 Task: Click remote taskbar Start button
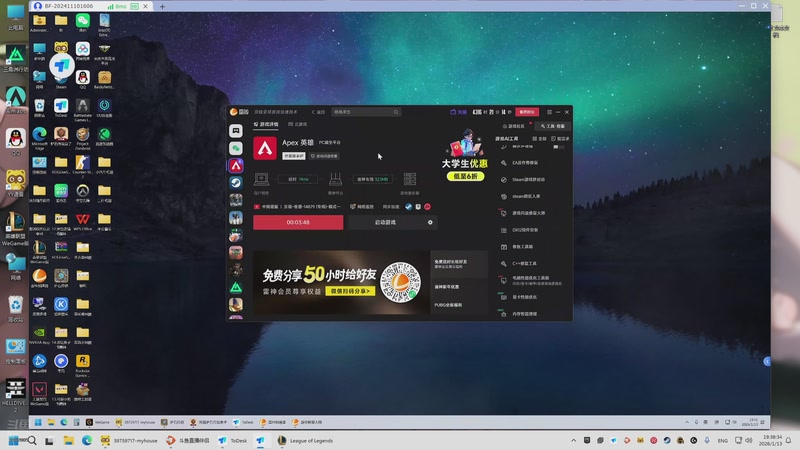click(38, 422)
